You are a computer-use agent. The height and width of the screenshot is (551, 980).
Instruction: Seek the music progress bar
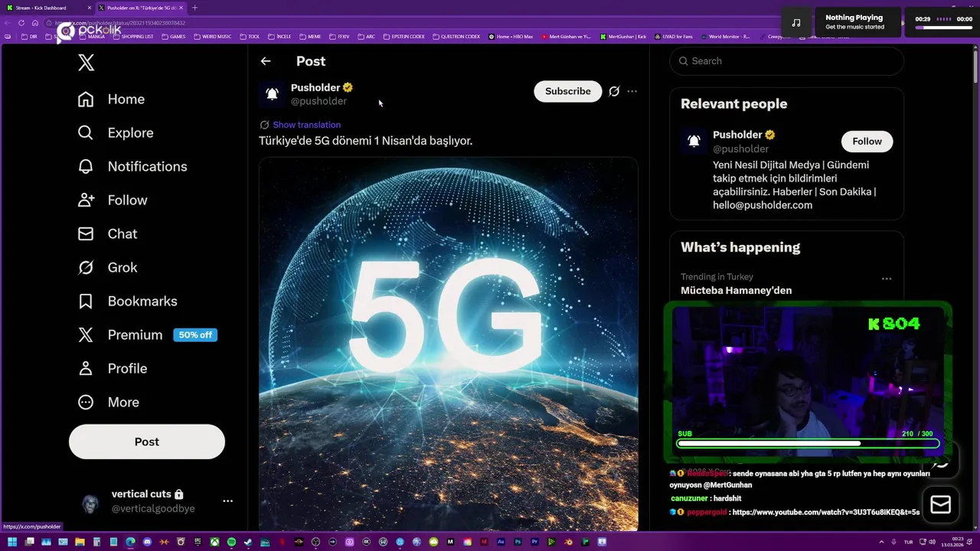pyautogui.click(x=944, y=28)
